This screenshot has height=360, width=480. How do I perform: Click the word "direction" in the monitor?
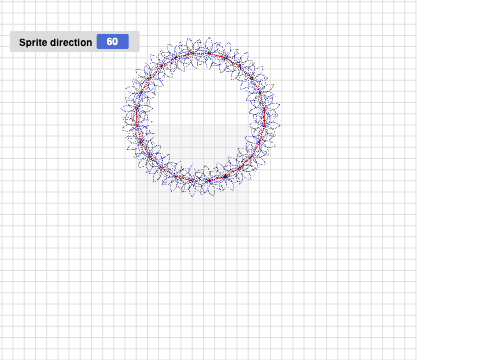coord(71,42)
